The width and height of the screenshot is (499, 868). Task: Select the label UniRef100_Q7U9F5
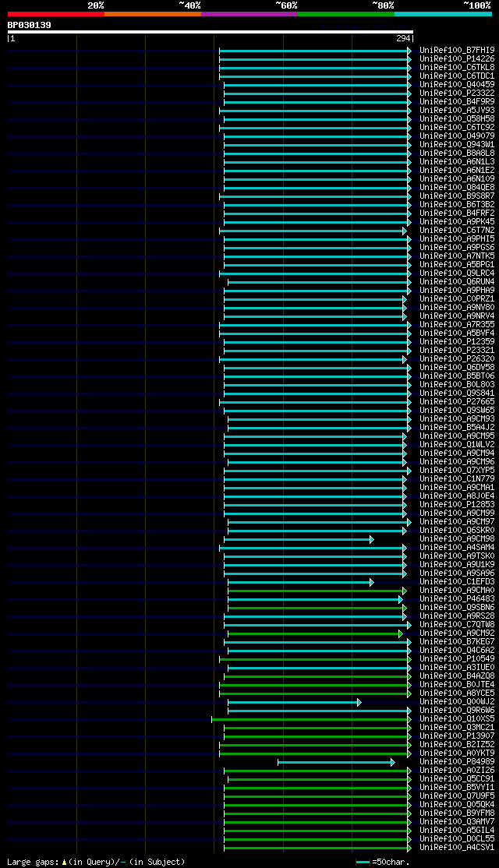[x=457, y=796]
